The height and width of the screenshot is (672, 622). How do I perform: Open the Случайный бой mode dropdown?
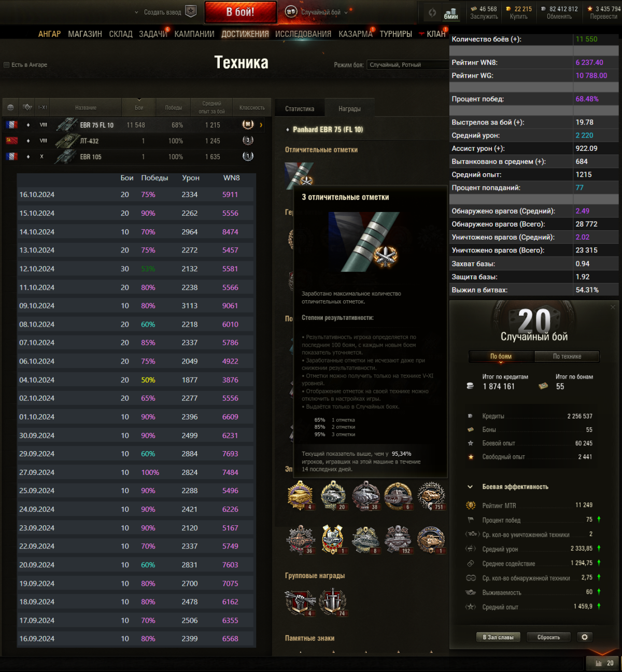tap(317, 12)
